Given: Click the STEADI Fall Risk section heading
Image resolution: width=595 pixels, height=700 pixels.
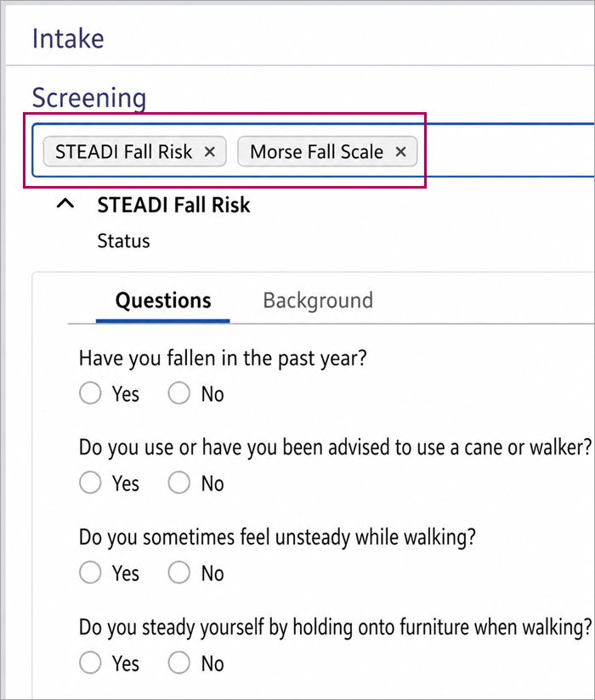Looking at the screenshot, I should coord(173,205).
